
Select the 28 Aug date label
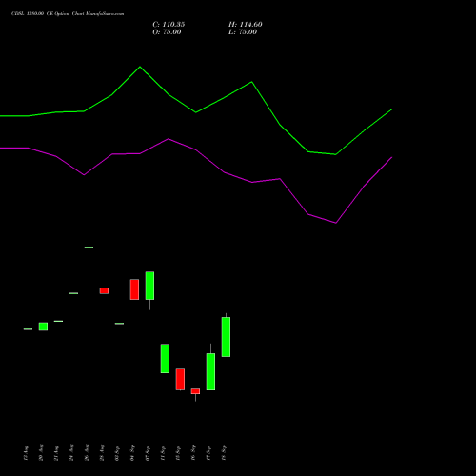(x=102, y=453)
